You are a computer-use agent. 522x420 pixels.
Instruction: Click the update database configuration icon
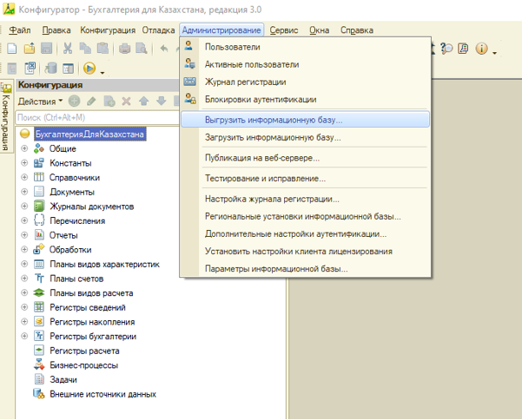tap(51, 69)
